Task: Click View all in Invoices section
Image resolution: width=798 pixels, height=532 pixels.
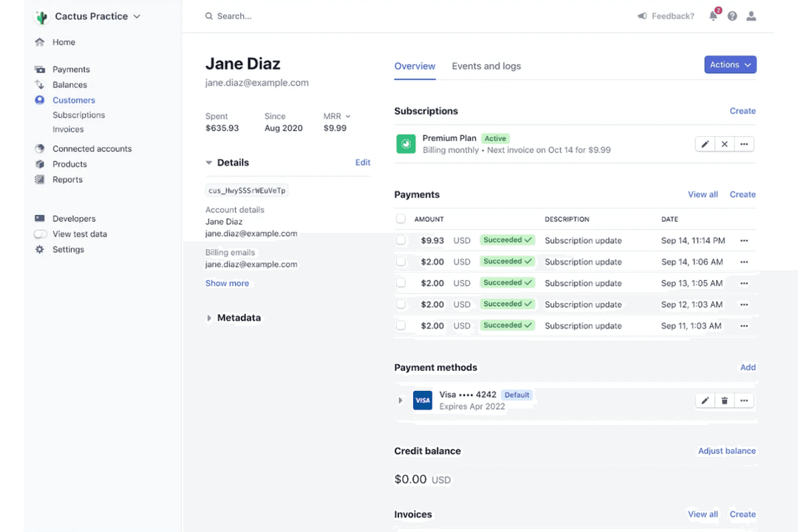Action: click(703, 514)
